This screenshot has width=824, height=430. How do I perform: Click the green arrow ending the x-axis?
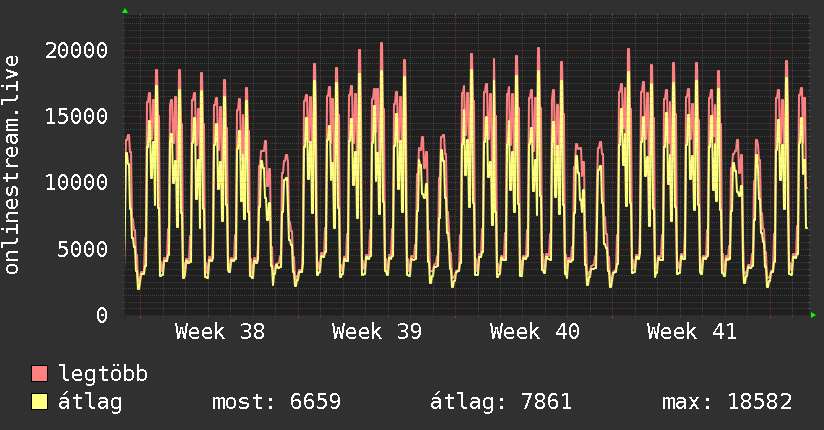[x=813, y=315]
